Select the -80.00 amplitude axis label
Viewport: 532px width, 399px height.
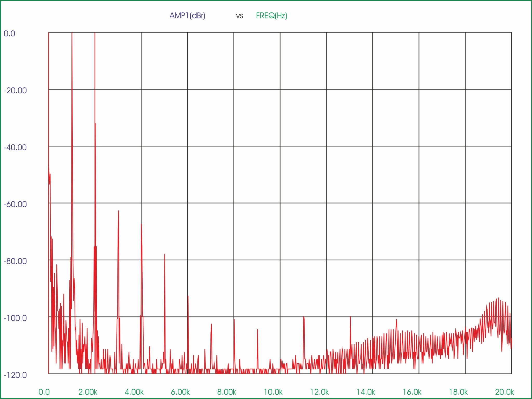15,261
